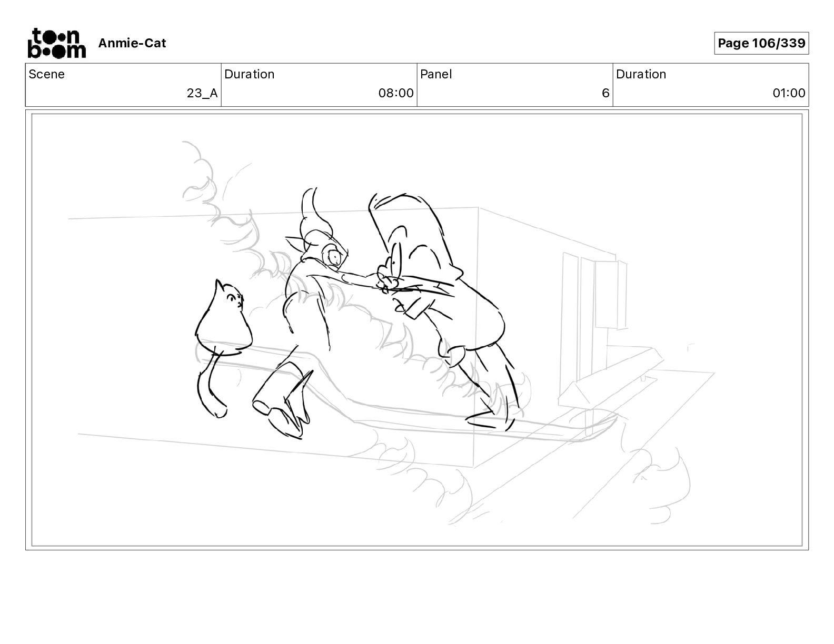
Task: Click the storyboard panel sketch thumbnail
Action: coord(417,330)
